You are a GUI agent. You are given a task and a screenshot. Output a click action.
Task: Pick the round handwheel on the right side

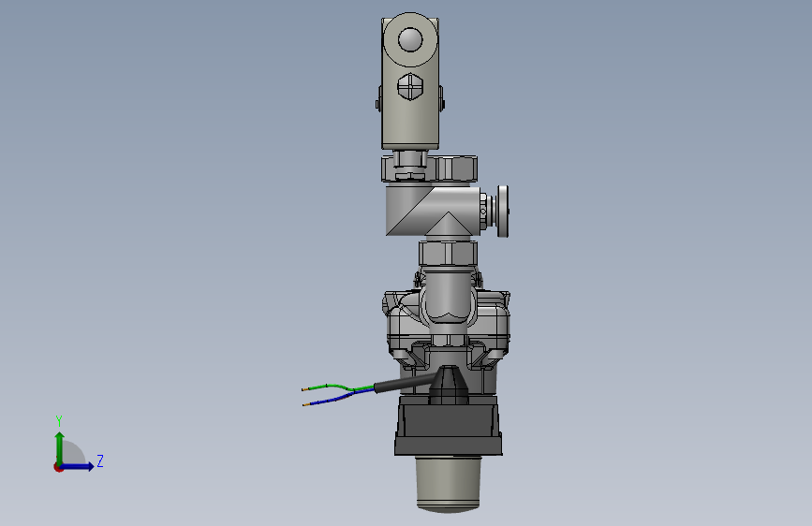[x=503, y=211]
